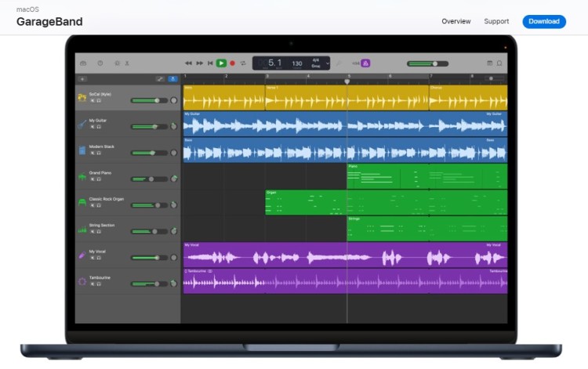The height and width of the screenshot is (369, 588).
Task: Mute the SoCal (Kyle) track
Action: [93, 101]
